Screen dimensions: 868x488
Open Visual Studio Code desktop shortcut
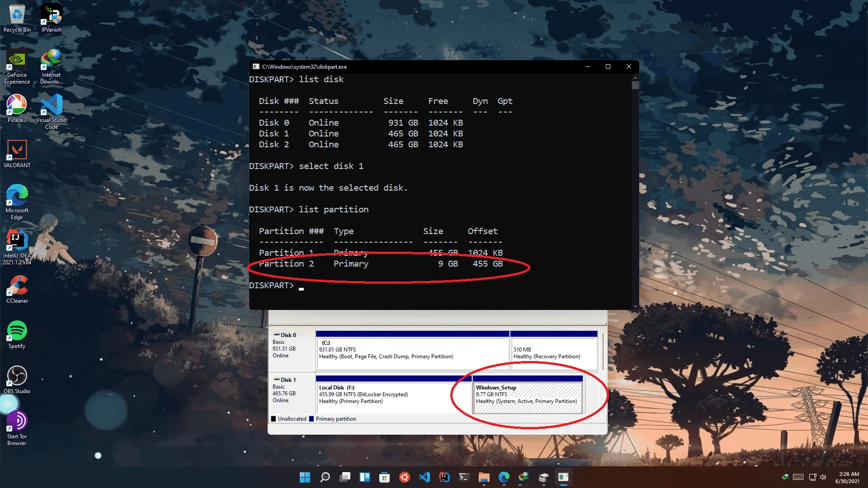point(52,112)
